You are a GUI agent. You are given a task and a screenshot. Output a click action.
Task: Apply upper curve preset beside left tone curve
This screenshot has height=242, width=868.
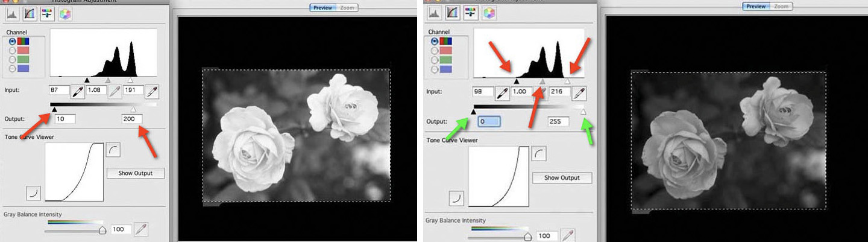click(x=113, y=148)
